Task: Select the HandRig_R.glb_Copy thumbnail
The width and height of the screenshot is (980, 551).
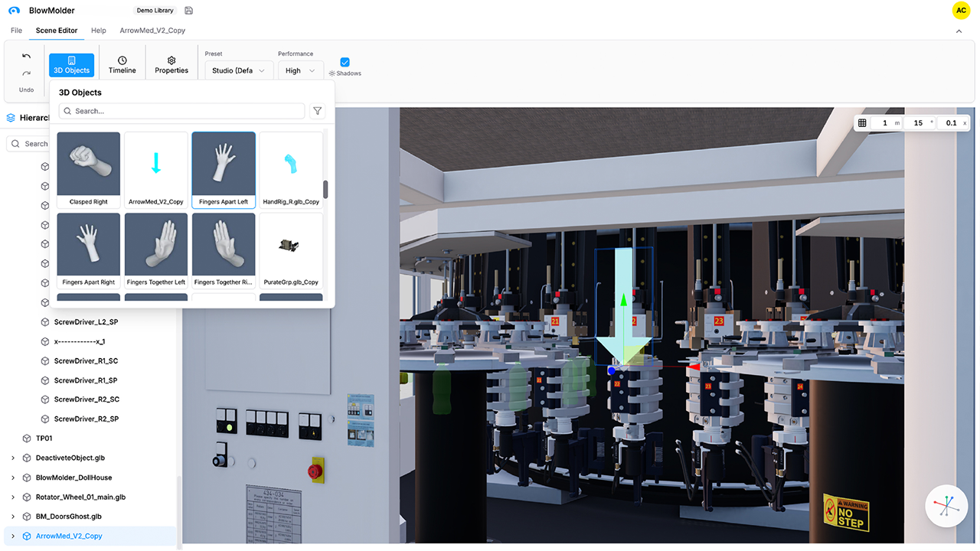Action: click(291, 170)
